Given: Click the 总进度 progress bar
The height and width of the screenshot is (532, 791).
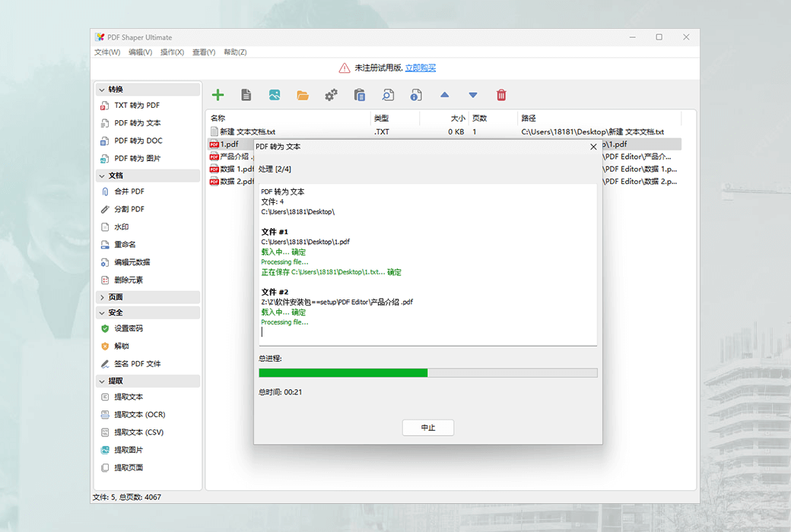Looking at the screenshot, I should 427,372.
